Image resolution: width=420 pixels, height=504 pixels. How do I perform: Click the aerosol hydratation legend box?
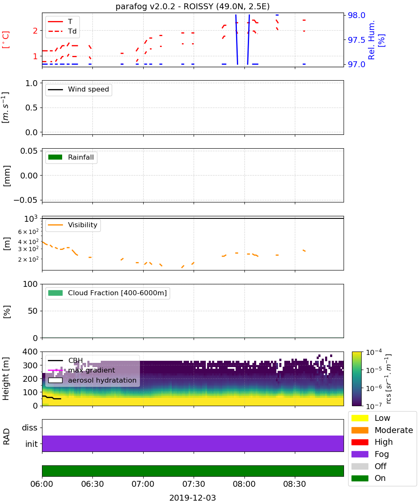[x=55, y=381]
